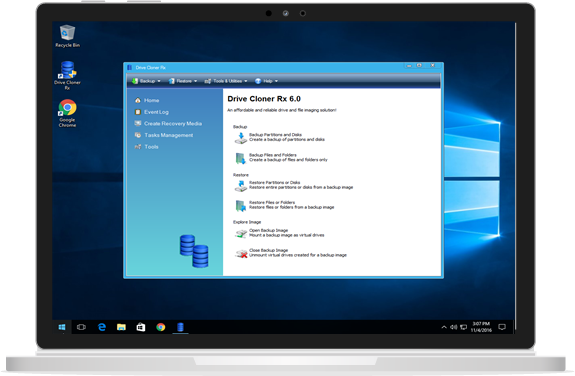575x376 pixels.
Task: Choose Backup Files and Folders option
Action: [281, 158]
